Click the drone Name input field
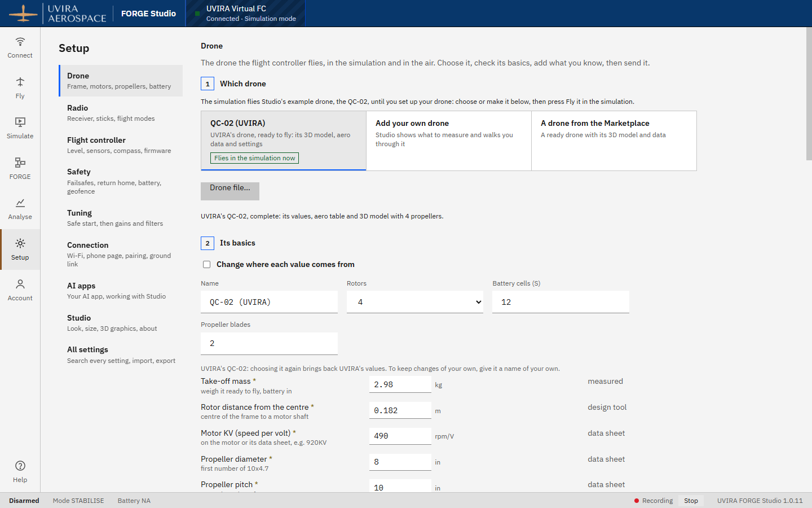The width and height of the screenshot is (812, 508). coord(269,302)
